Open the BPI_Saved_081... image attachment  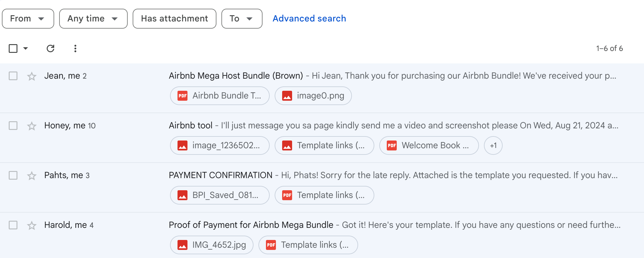click(220, 195)
